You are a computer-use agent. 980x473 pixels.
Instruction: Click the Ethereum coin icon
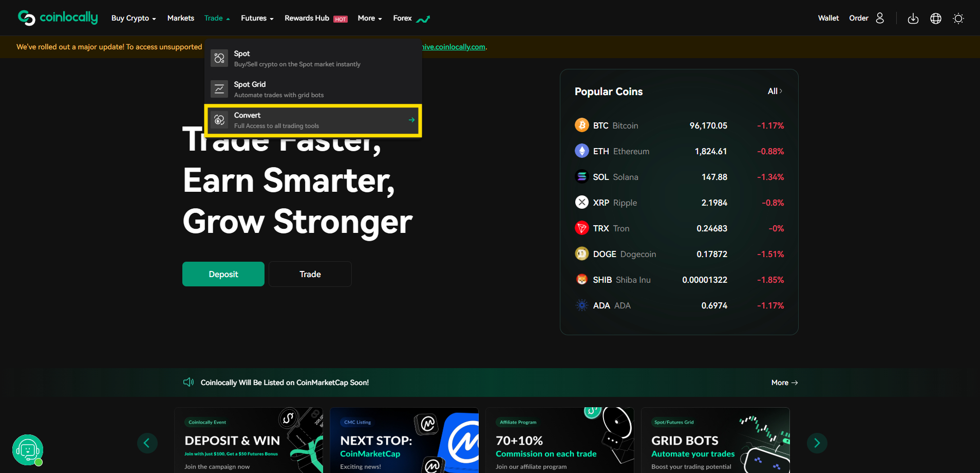click(x=582, y=151)
